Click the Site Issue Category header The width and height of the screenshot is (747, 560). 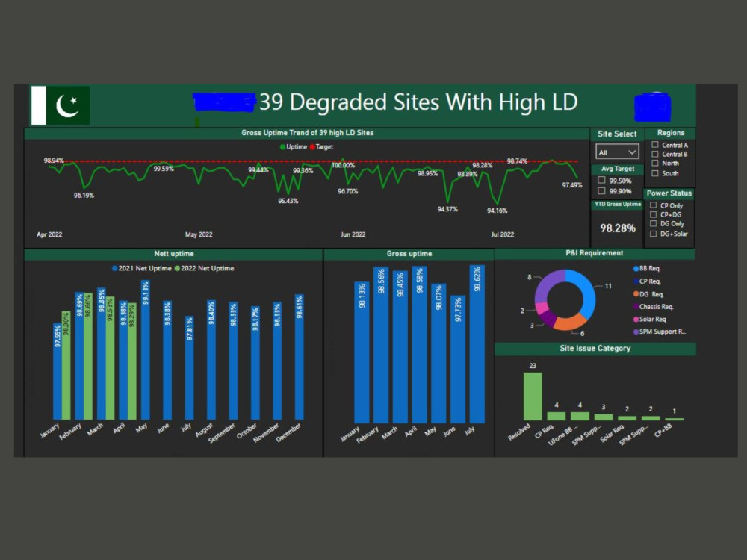click(x=595, y=349)
